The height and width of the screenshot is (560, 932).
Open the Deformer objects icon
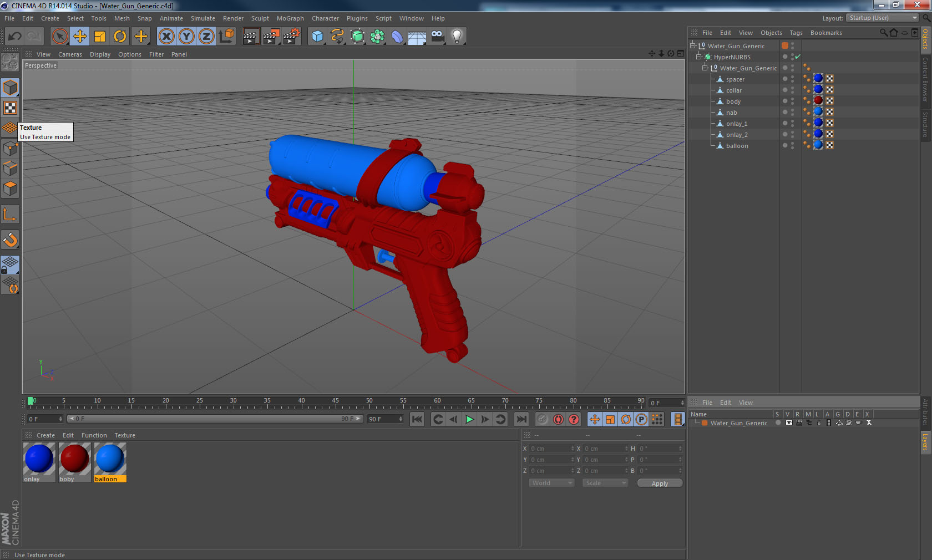click(397, 37)
